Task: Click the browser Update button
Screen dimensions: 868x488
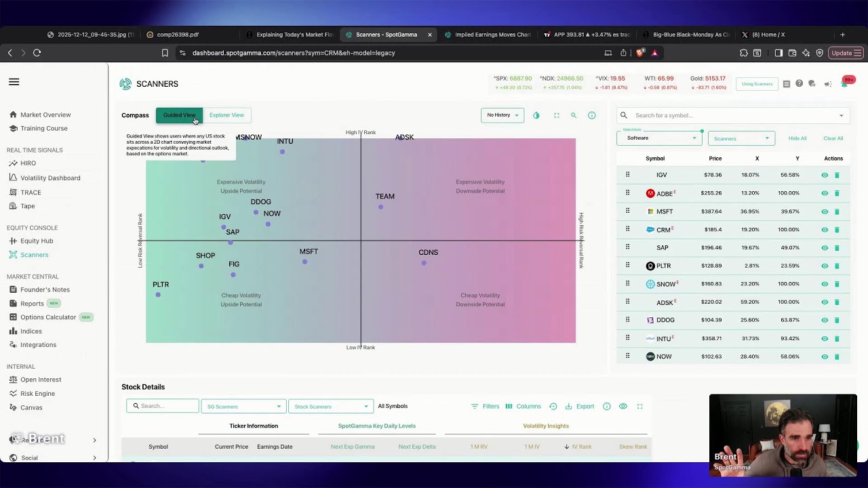Action: pos(846,53)
